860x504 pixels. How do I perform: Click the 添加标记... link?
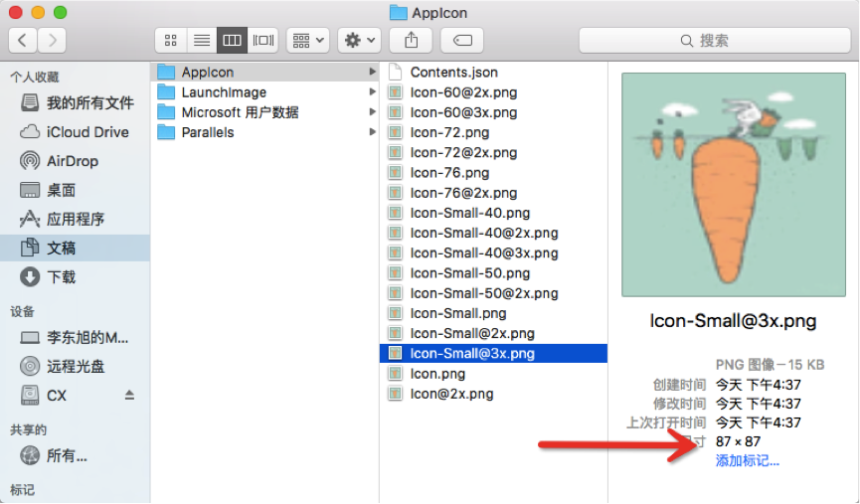[747, 460]
